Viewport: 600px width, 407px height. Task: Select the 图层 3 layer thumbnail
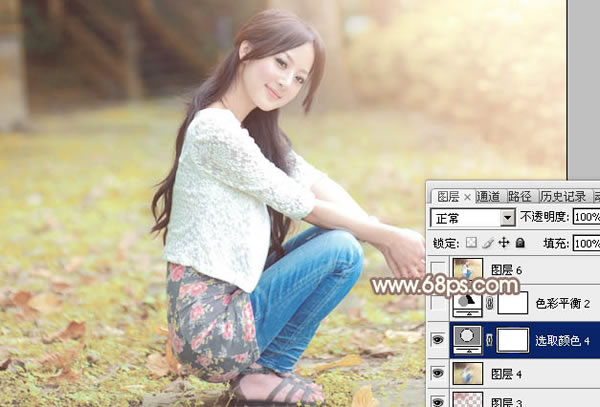pos(467,399)
